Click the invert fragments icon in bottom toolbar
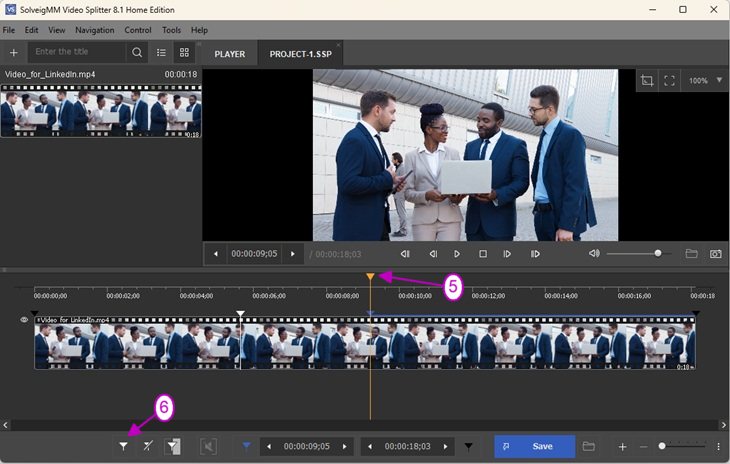Viewport: 730px width, 464px height. coord(174,447)
